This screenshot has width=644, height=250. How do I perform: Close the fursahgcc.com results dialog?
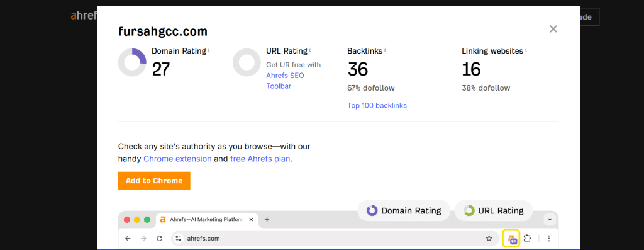tap(553, 29)
